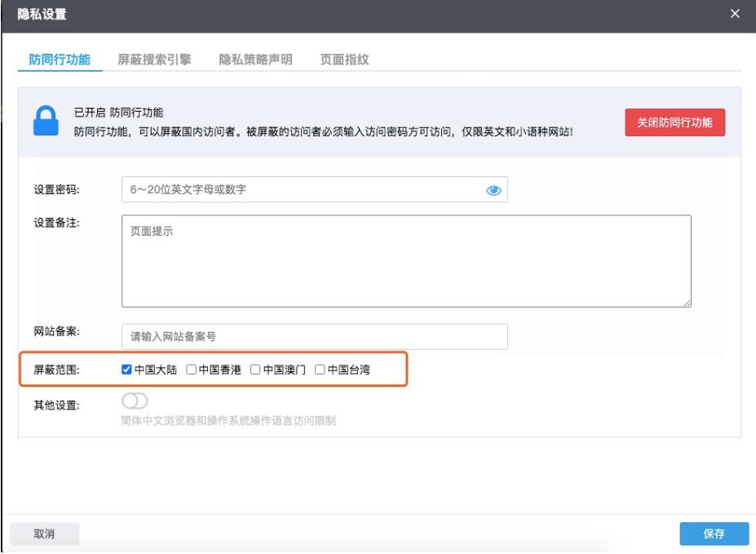Image resolution: width=756 pixels, height=554 pixels.
Task: Toggle the 其他设置 language restriction switch
Action: pos(134,401)
